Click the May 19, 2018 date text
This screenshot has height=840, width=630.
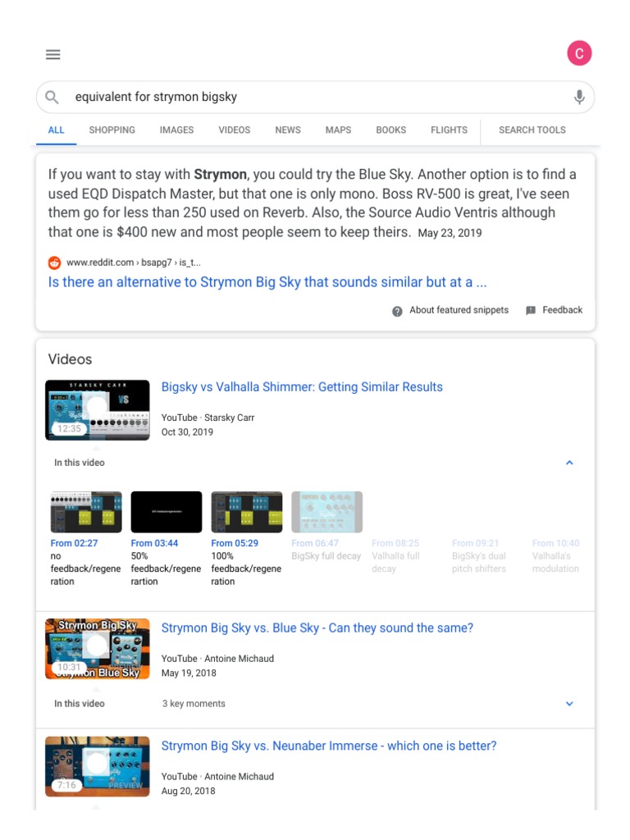pos(189,673)
